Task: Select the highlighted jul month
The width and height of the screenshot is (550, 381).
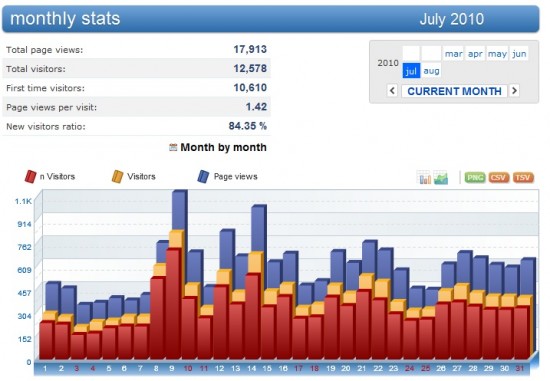Action: tap(411, 71)
